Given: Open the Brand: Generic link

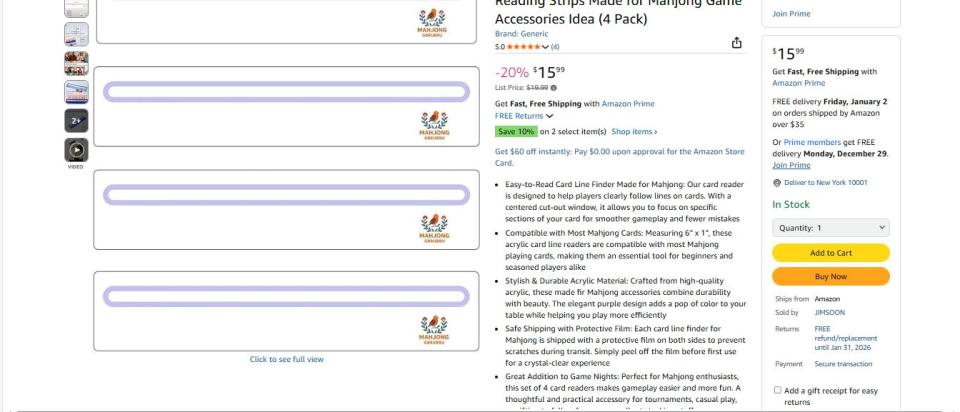Looking at the screenshot, I should tap(521, 34).
